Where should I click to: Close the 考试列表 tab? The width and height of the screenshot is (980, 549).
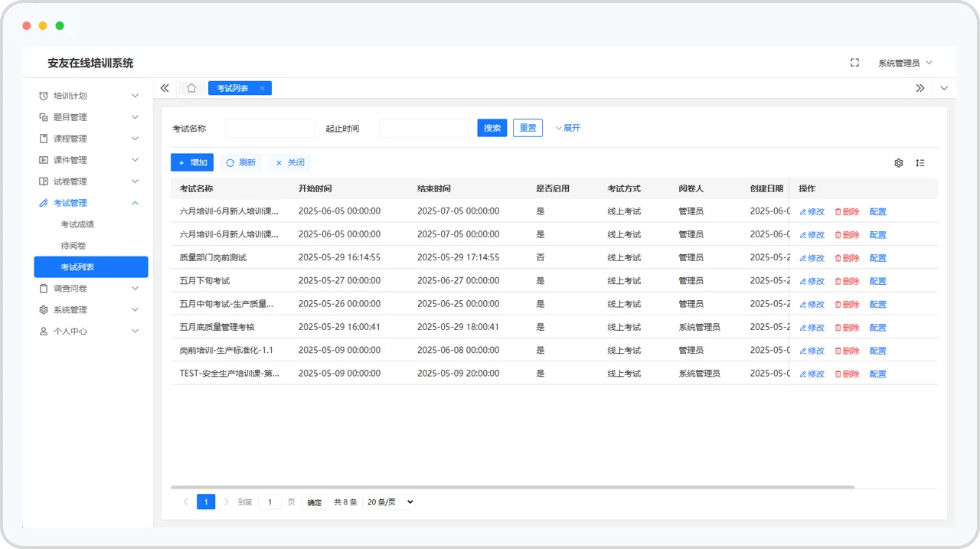262,88
